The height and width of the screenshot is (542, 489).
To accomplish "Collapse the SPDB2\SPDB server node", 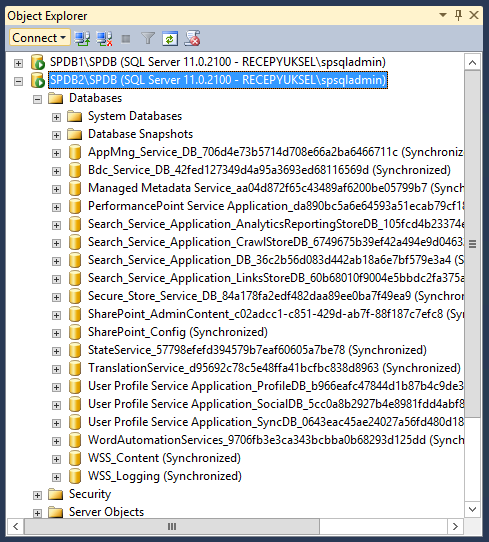I will click(18, 81).
